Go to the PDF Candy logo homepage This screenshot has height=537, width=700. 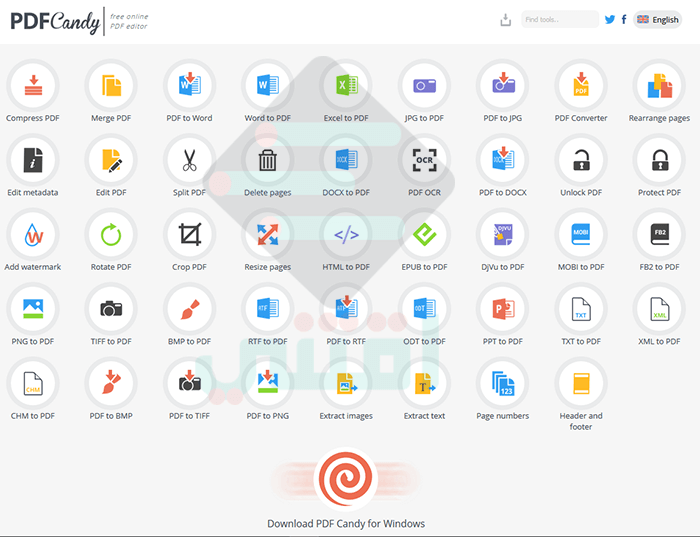point(55,21)
